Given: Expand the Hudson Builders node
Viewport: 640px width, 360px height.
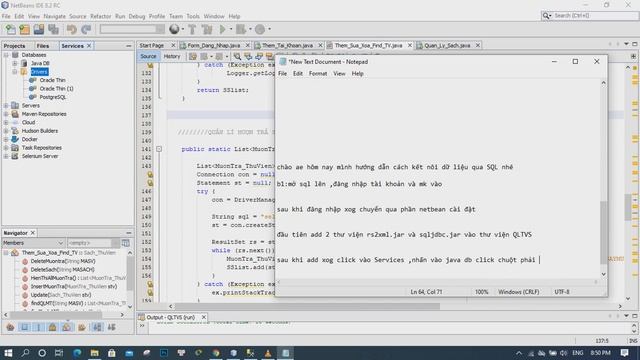Looking at the screenshot, I should [6, 131].
